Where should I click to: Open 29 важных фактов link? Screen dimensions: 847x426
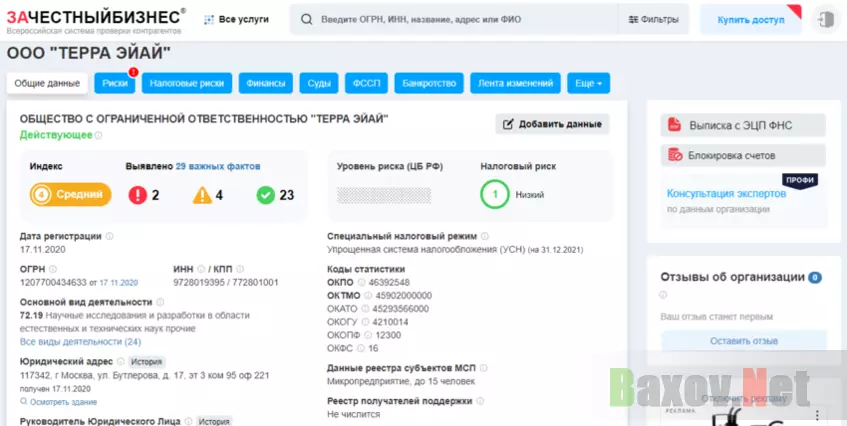tap(218, 166)
